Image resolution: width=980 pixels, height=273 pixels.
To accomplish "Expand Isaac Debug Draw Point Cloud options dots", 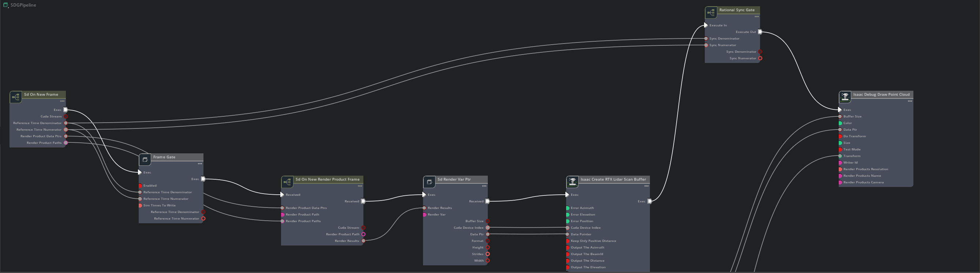I will tap(910, 101).
